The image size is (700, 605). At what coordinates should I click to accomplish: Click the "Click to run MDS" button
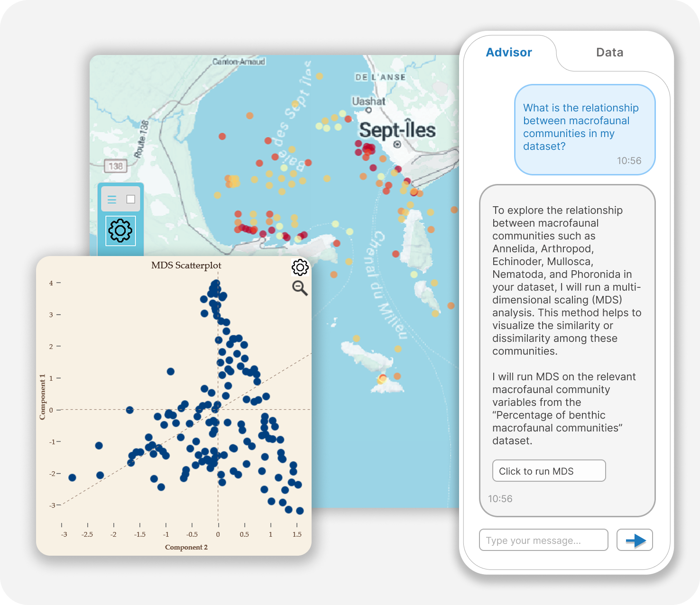click(x=549, y=471)
